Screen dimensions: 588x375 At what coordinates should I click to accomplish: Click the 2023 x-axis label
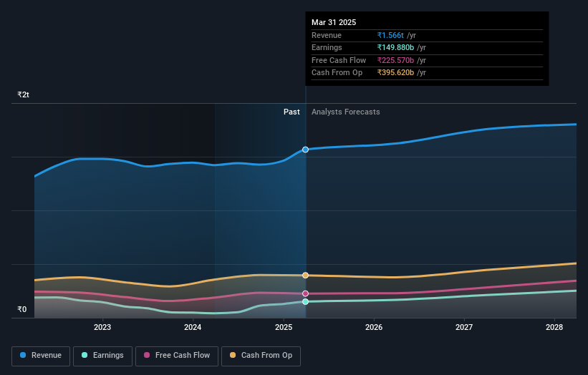tap(102, 328)
